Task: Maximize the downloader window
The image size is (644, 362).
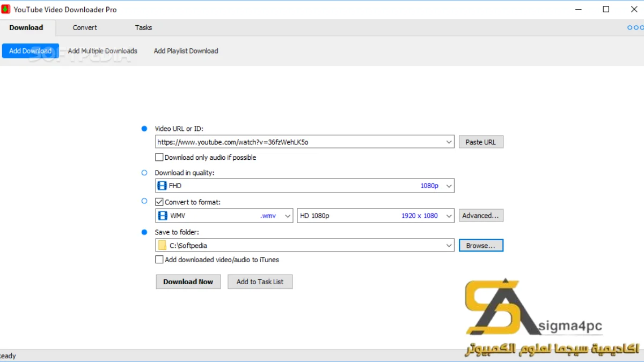Action: 606,9
